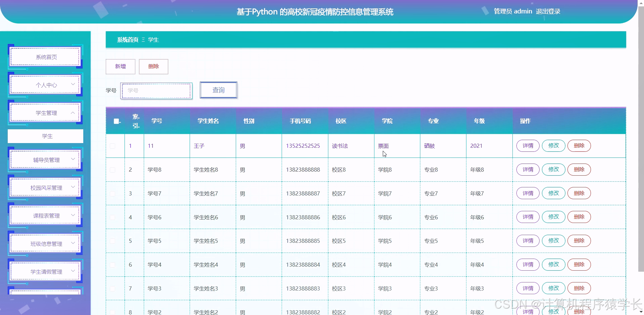Click the 管理员 admin label
This screenshot has height=315, width=644.
pos(513,11)
